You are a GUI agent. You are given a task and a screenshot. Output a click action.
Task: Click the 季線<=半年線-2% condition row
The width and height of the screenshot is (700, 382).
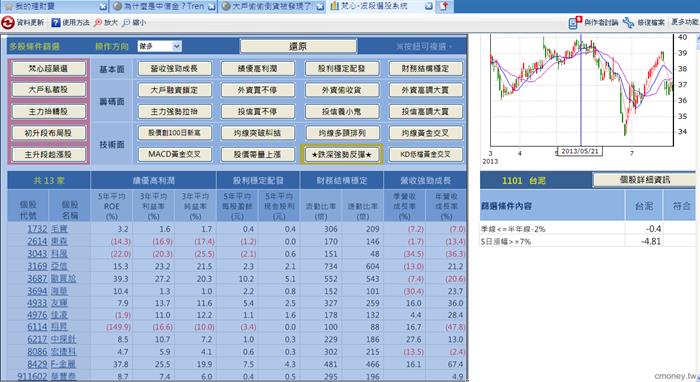(x=588, y=228)
